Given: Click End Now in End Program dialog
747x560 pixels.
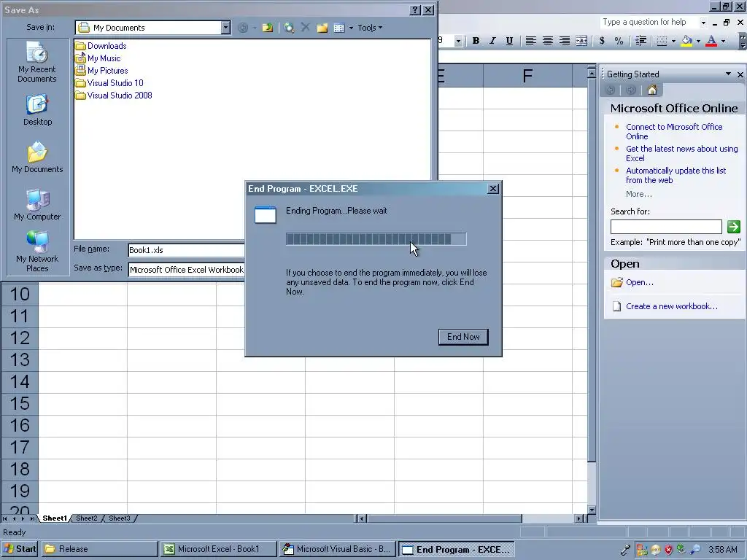Looking at the screenshot, I should point(463,337).
